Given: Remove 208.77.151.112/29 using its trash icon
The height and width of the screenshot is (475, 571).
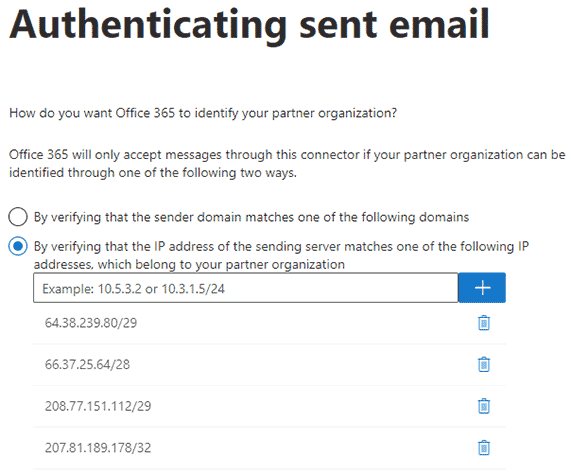Looking at the screenshot, I should pyautogui.click(x=484, y=406).
